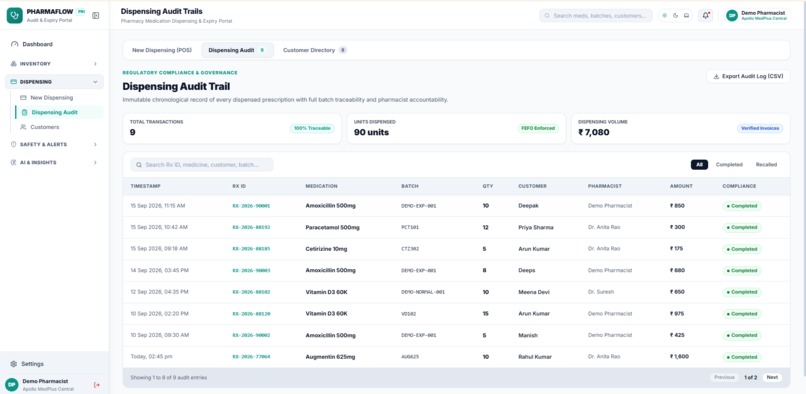Open prescription RX-2026-90001
The height and width of the screenshot is (394, 806).
coord(251,206)
